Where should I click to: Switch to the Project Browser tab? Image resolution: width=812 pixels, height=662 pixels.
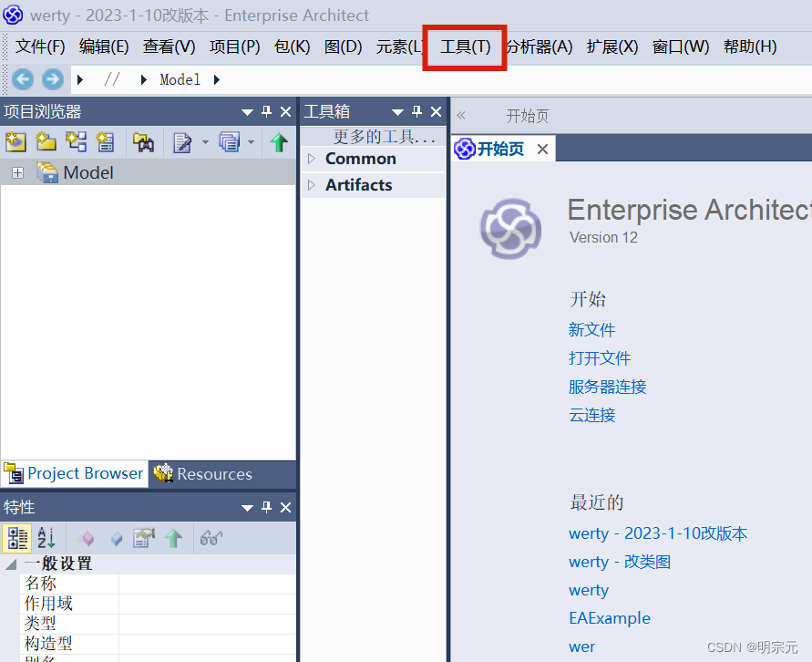coord(74,473)
